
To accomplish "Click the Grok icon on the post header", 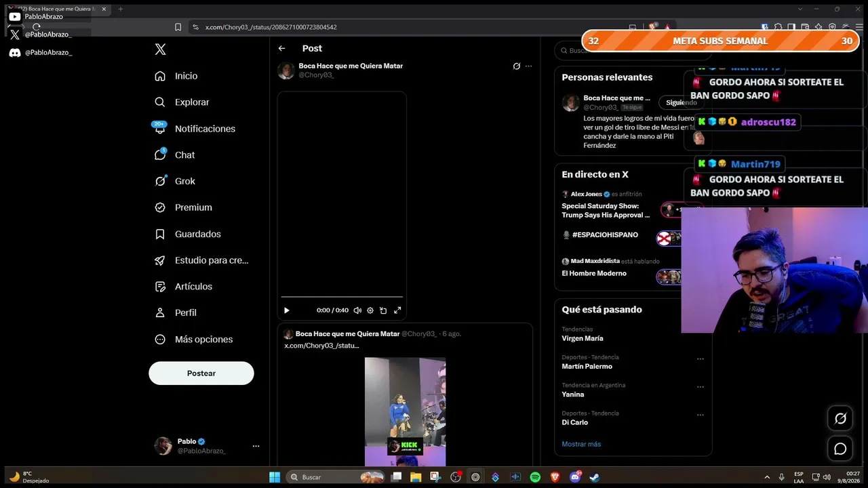I will [x=517, y=66].
